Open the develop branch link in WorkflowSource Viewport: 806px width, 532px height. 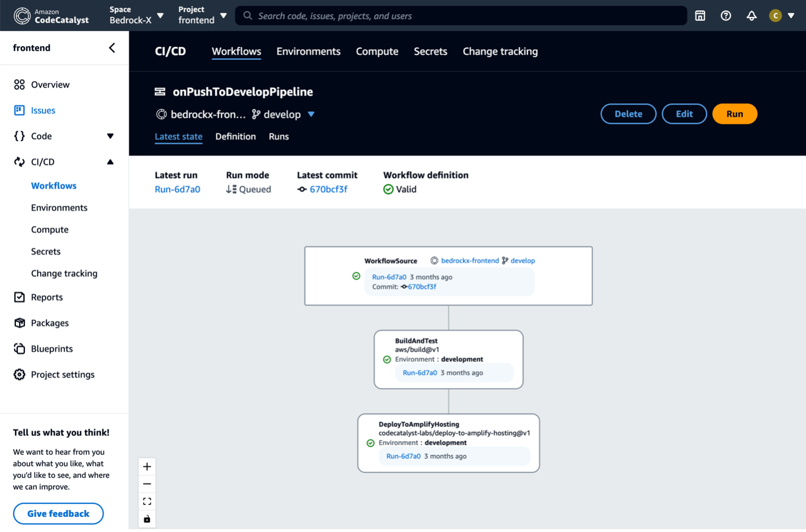tap(522, 261)
